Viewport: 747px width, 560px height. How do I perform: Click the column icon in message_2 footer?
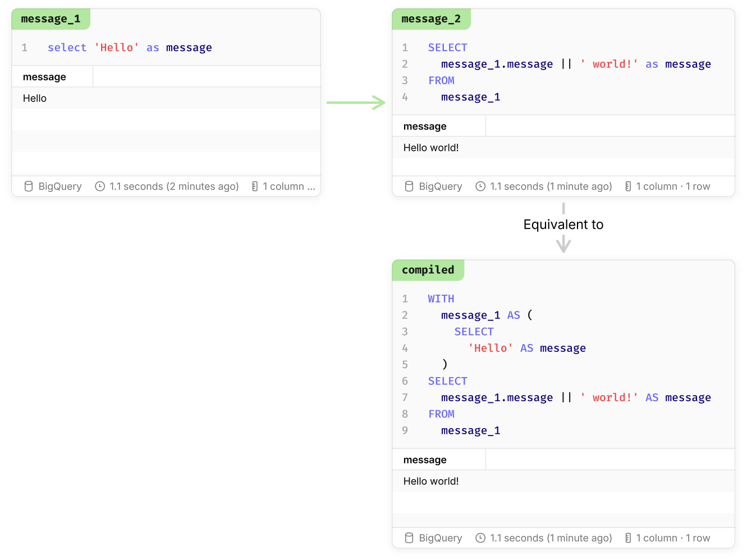tap(628, 186)
